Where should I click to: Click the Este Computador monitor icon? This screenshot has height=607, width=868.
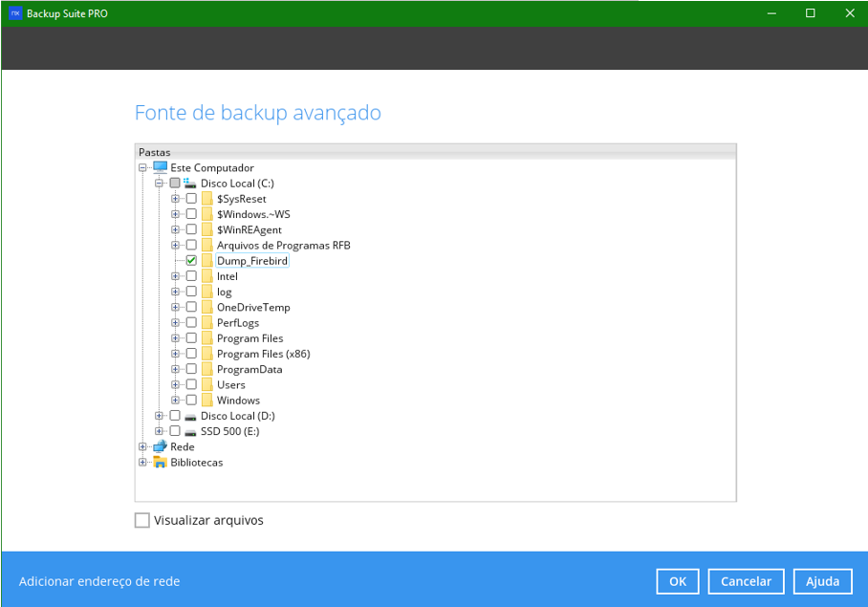pyautogui.click(x=160, y=167)
